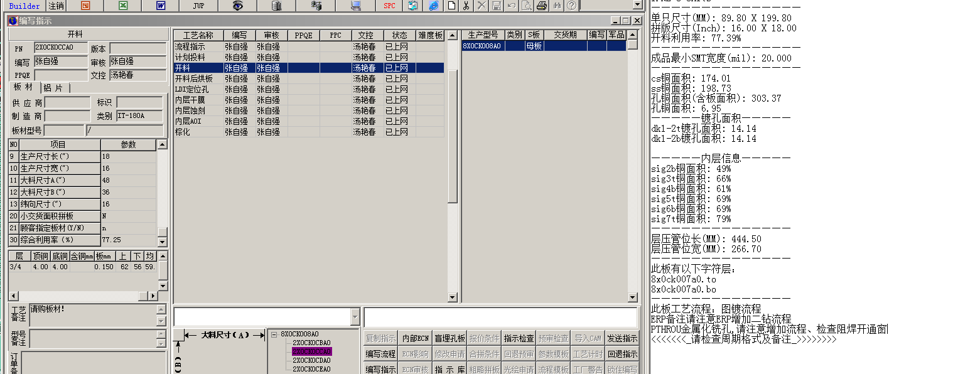Click the 综合利用率 value 77.25

[x=128, y=240]
